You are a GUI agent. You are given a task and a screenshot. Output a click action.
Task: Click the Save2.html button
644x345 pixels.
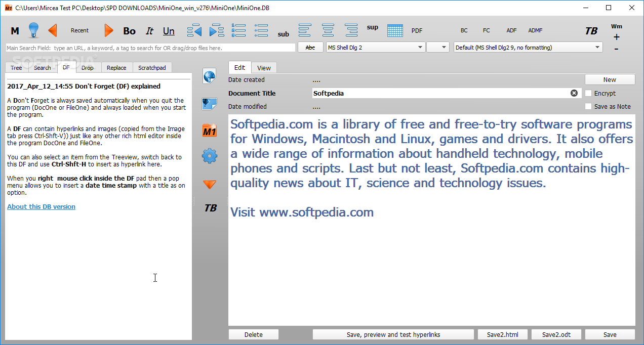tap(503, 334)
